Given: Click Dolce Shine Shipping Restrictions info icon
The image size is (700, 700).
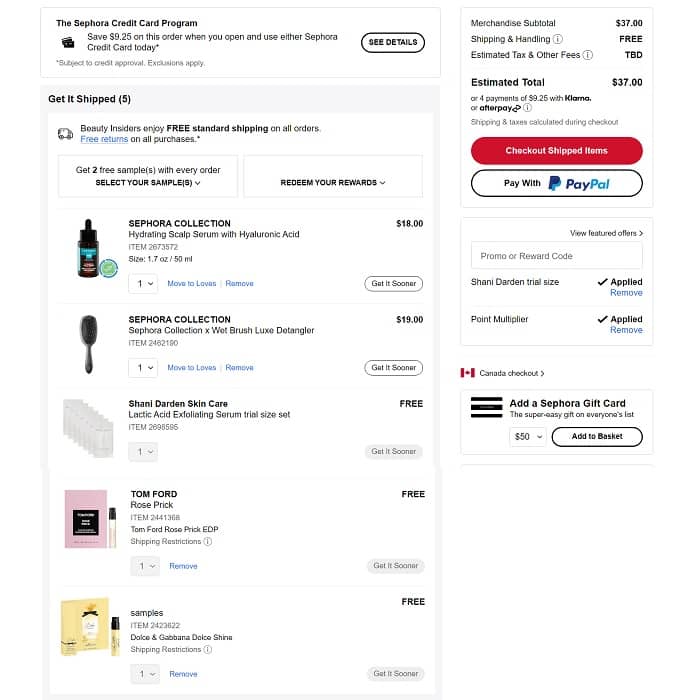Looking at the screenshot, I should 208,649.
